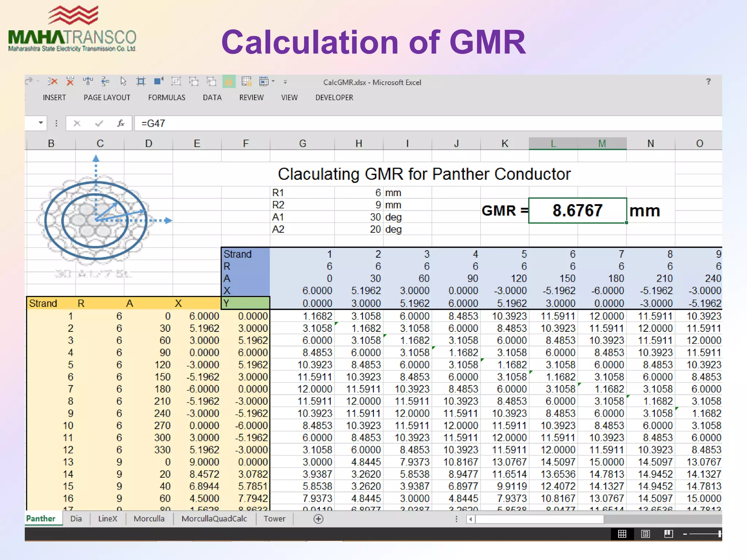Viewport: 747px width, 560px height.
Task: Click the enter checkmark in formula bar
Action: click(98, 123)
